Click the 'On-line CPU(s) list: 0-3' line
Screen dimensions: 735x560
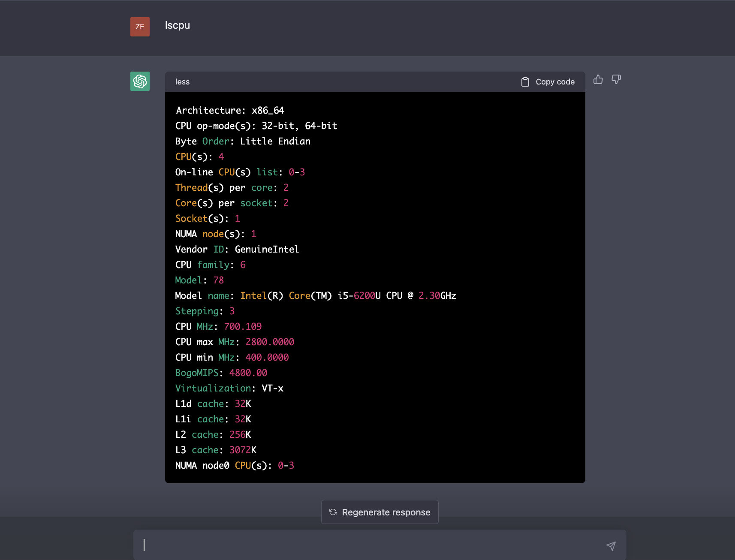point(240,172)
